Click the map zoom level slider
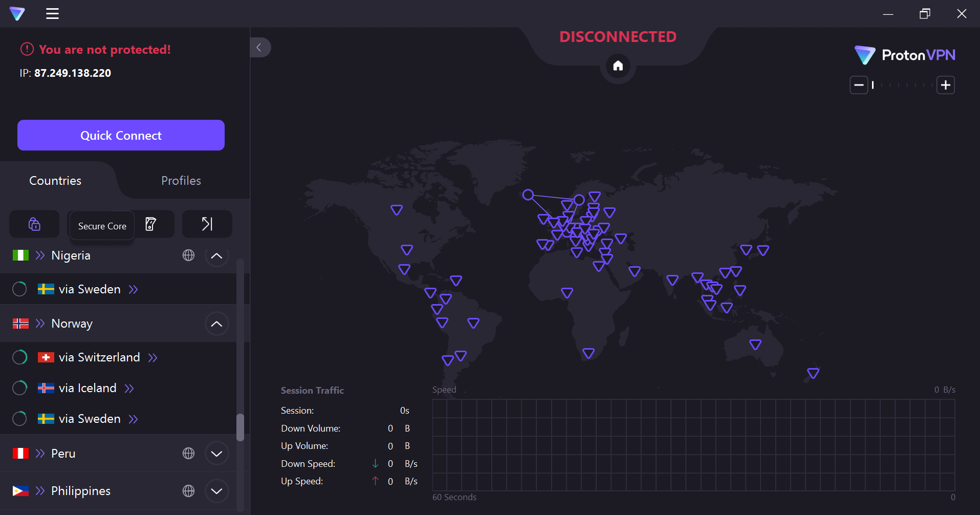Screen dimensions: 980x515 pos(902,85)
